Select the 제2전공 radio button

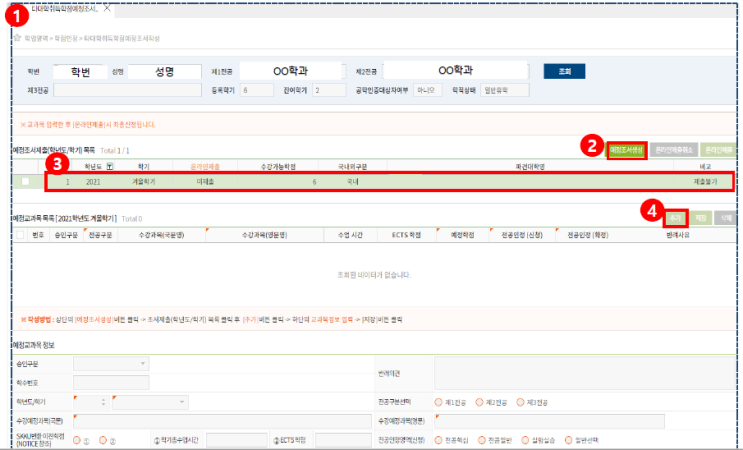tap(479, 402)
